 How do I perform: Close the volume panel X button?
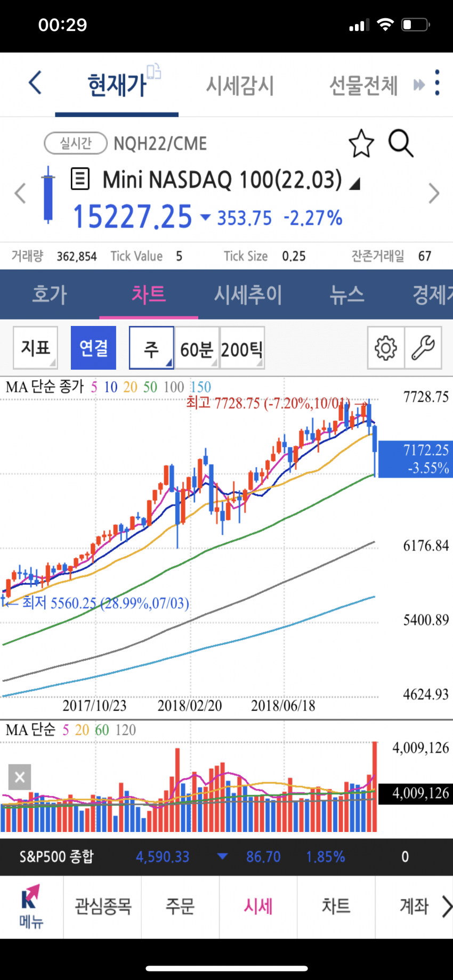[x=20, y=777]
